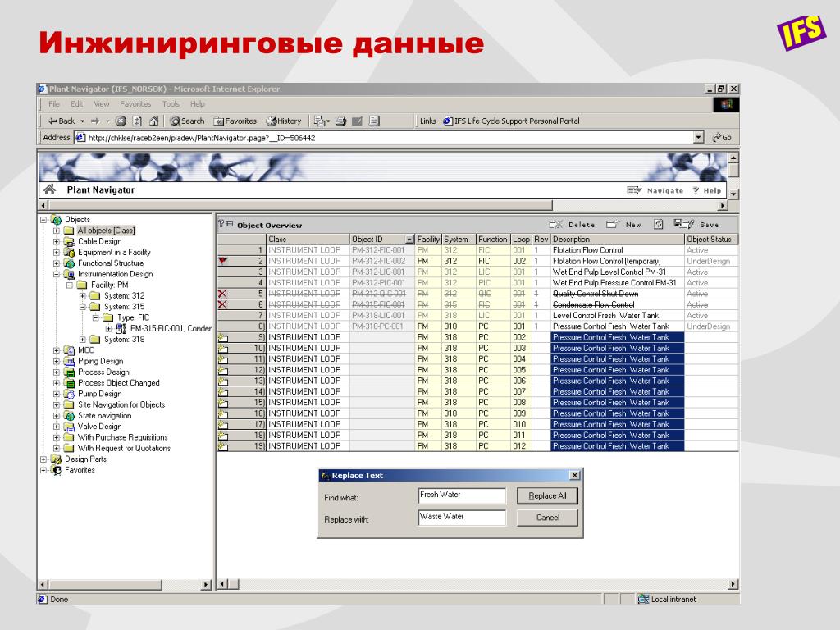Screen dimensions: 840x630
Task: Click the Object Status column header
Action: coord(711,240)
